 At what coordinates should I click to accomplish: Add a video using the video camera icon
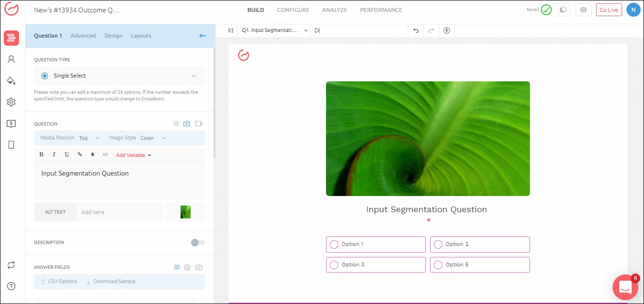[x=199, y=123]
